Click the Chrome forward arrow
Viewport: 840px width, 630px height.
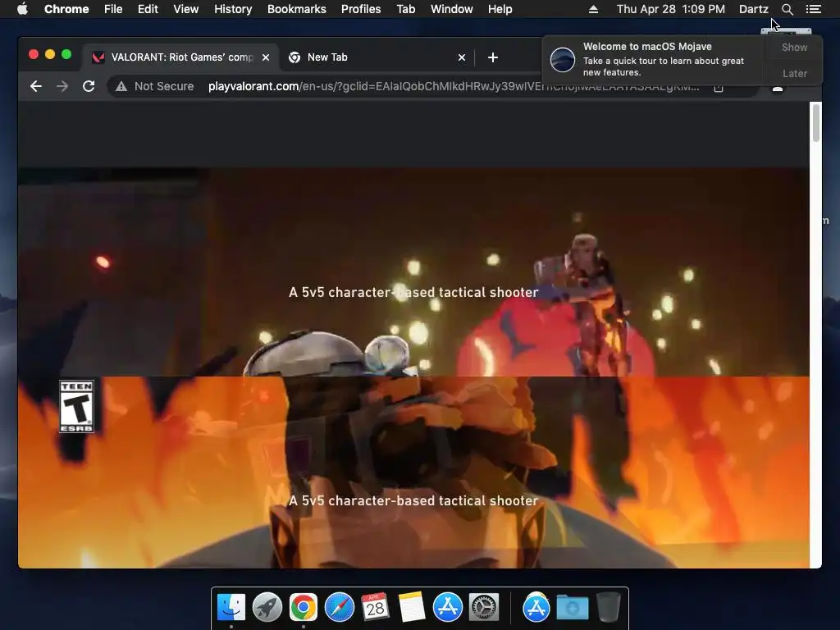[62, 86]
